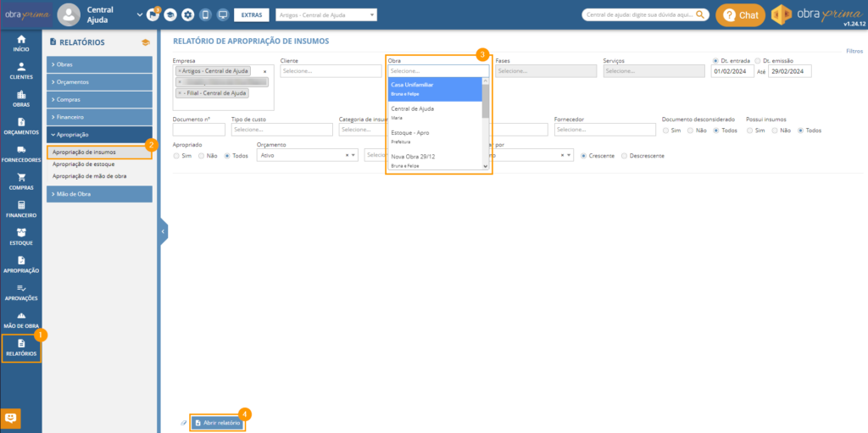Open the Cliente select field
868x433 pixels.
tap(331, 71)
